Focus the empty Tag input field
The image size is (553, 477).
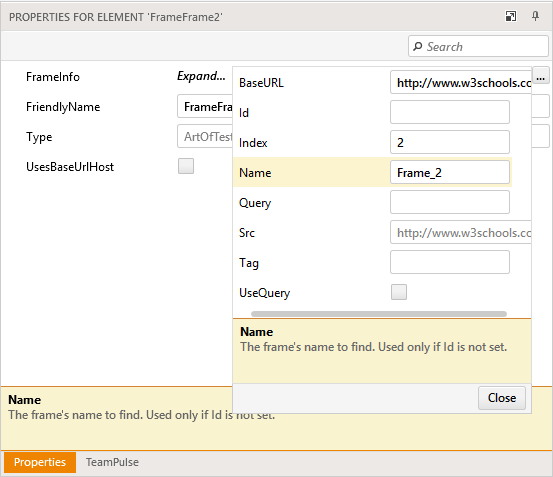450,262
